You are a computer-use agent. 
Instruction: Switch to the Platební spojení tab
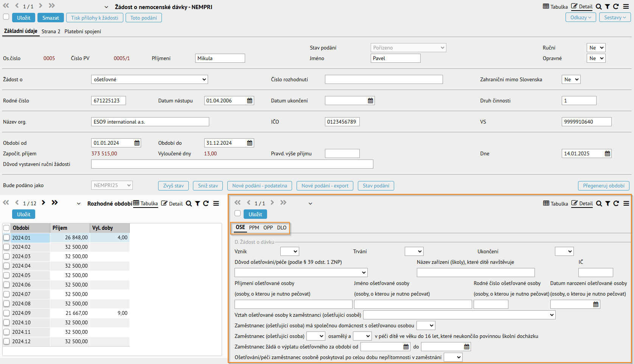pyautogui.click(x=83, y=31)
